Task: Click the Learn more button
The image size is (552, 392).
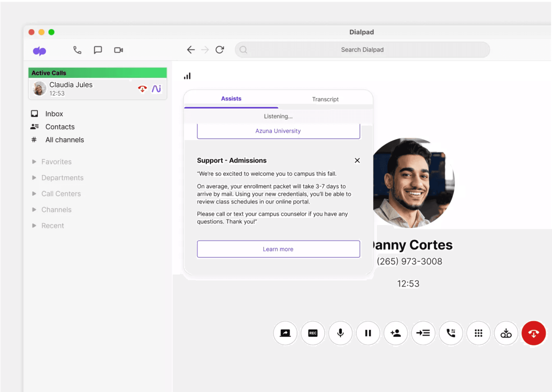Action: 278,249
